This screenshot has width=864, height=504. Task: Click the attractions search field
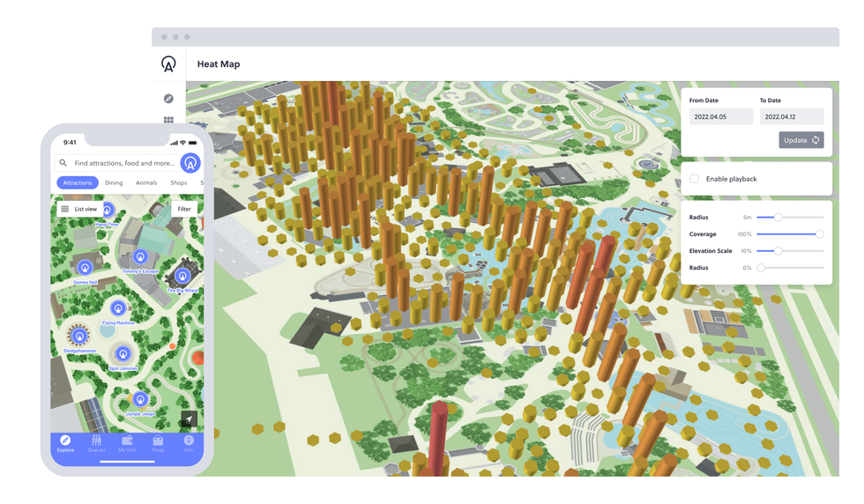coord(123,163)
